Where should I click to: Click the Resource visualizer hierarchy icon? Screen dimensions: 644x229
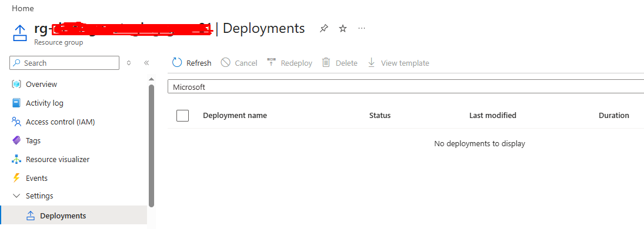click(x=16, y=159)
